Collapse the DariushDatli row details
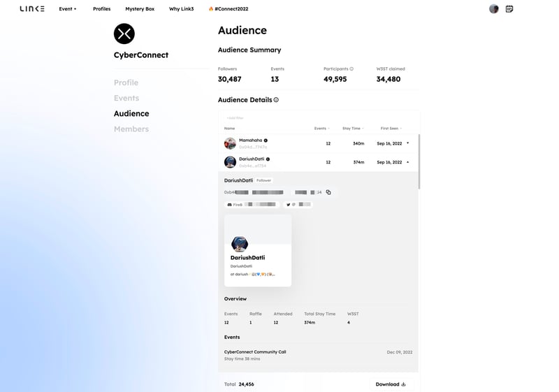This screenshot has height=392, width=559. click(408, 162)
